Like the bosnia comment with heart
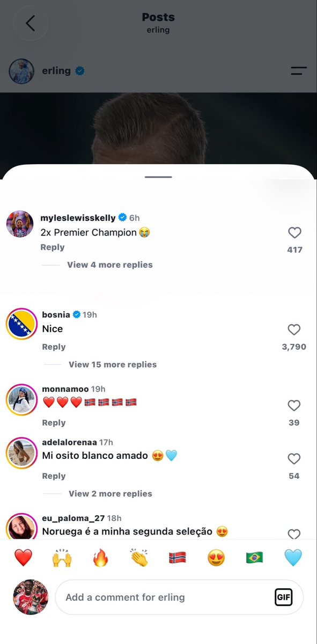This screenshot has width=317, height=644. [x=294, y=330]
